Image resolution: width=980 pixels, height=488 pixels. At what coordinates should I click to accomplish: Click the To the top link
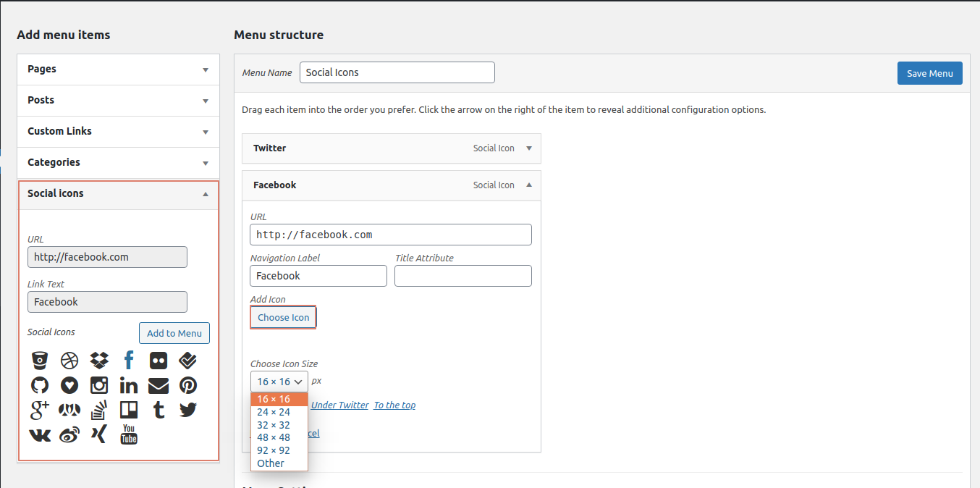tap(394, 405)
